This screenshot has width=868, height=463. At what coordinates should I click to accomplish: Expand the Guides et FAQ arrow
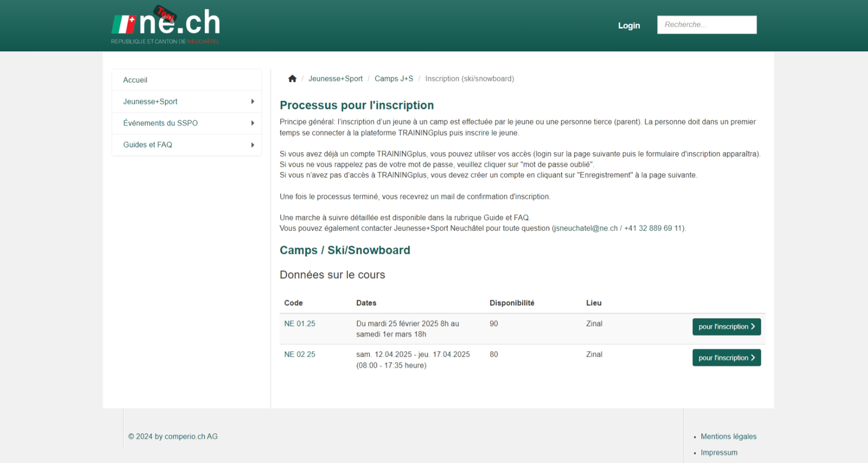tap(253, 145)
